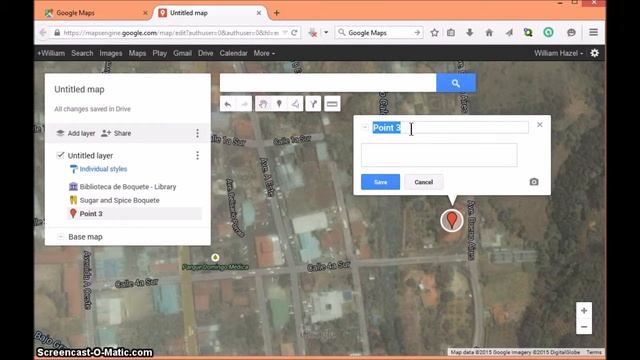640x360 pixels.
Task: Open the map options three-dot menu
Action: [x=198, y=133]
